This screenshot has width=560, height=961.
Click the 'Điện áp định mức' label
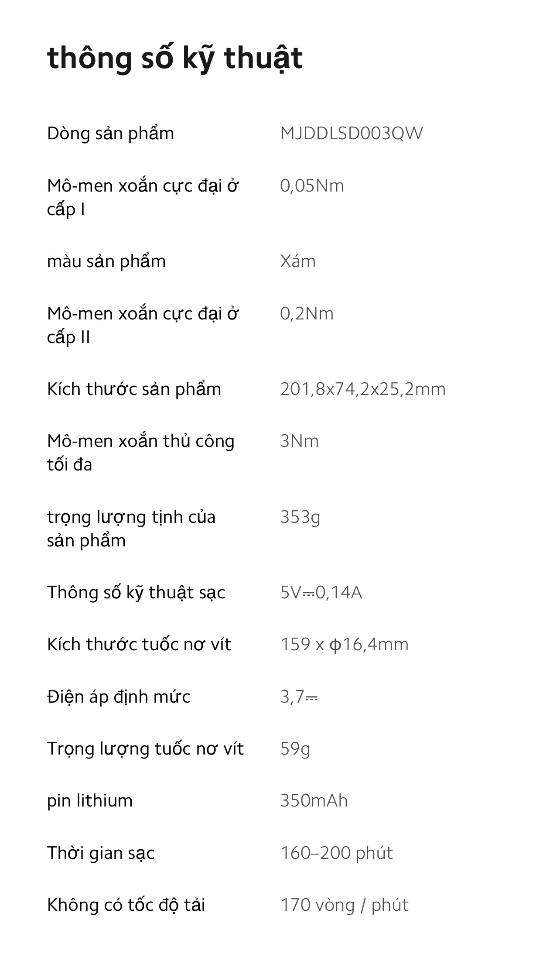coord(119,697)
